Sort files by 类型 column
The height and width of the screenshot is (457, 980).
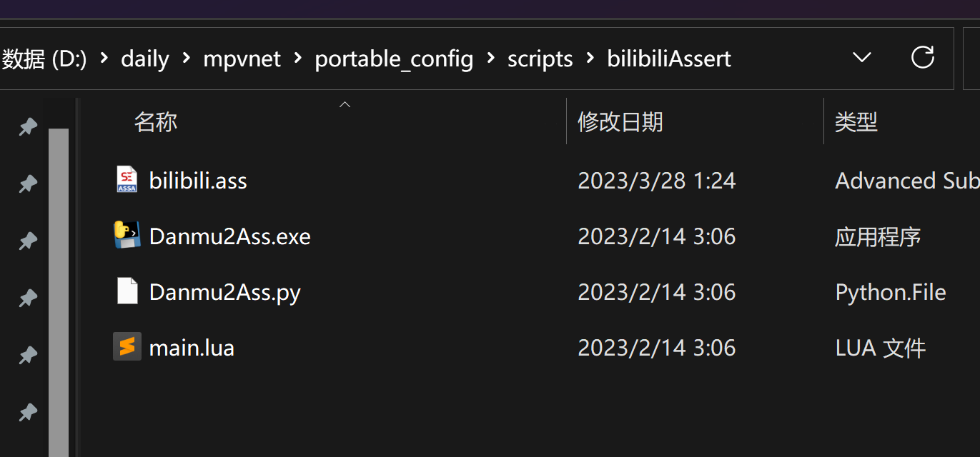856,121
